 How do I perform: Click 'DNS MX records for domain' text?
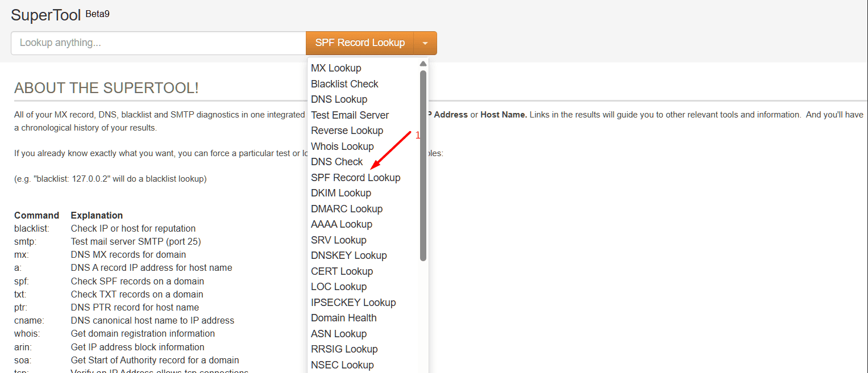[x=128, y=255]
